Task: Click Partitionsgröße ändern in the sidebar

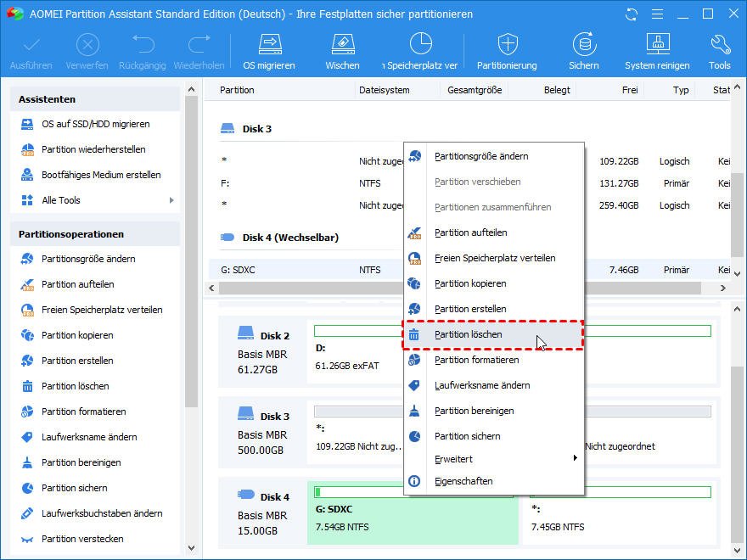Action: 88,259
